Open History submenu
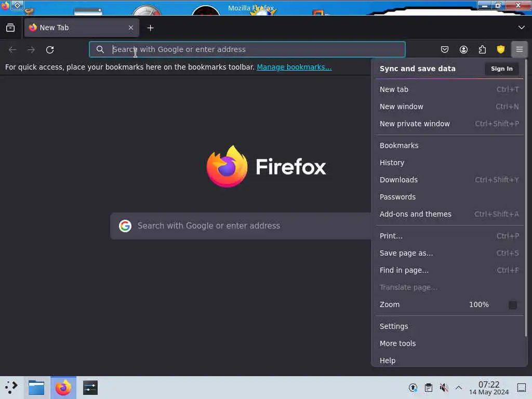Image resolution: width=532 pixels, height=399 pixels. pyautogui.click(x=449, y=163)
